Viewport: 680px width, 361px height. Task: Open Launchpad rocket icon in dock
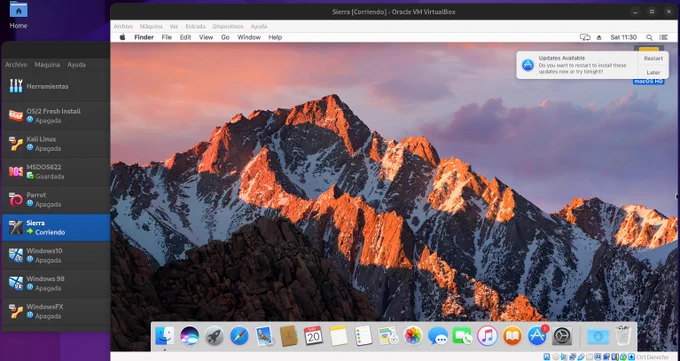click(x=214, y=336)
